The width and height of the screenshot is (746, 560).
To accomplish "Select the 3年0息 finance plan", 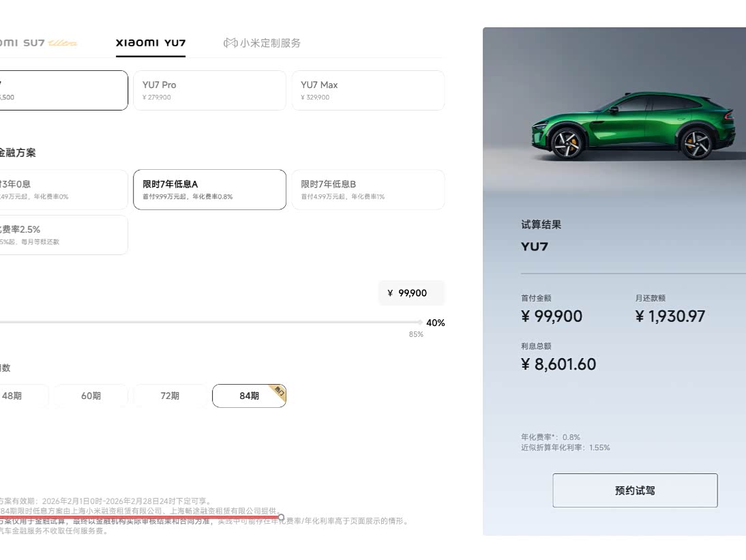I will [63, 190].
